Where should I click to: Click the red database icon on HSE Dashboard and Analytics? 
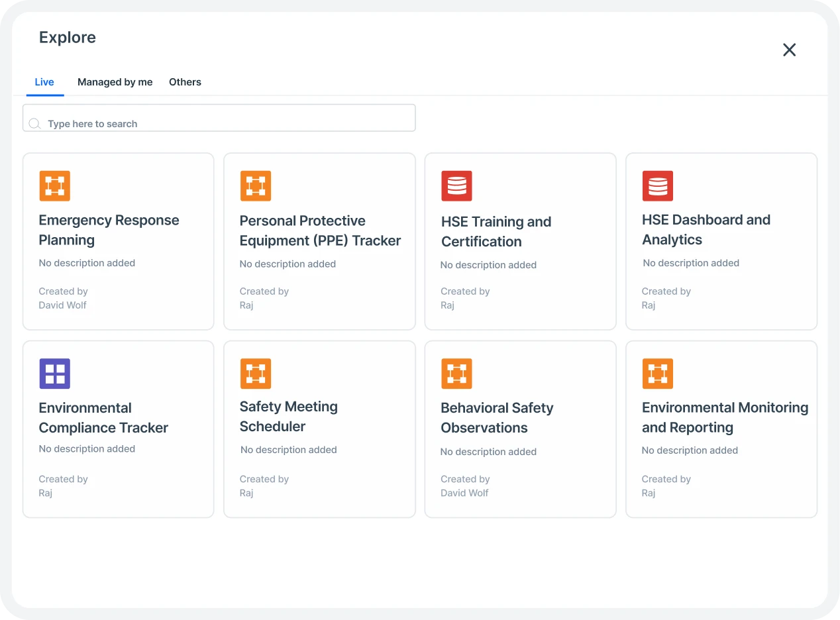point(658,186)
